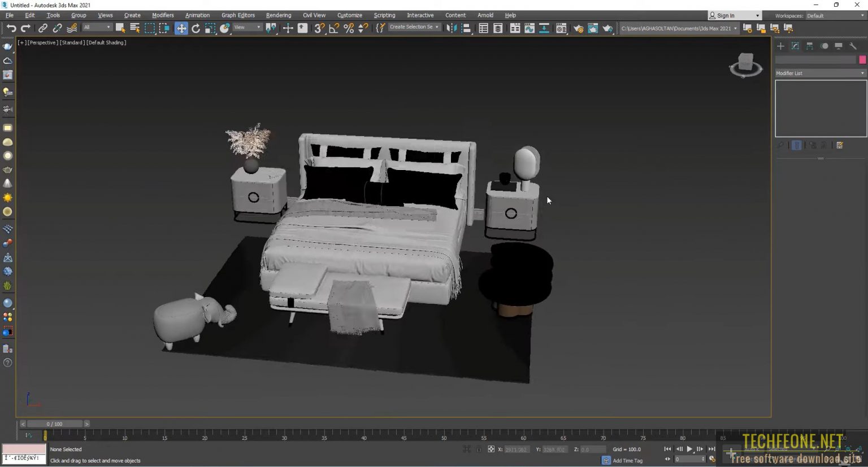
Task: Click the Undo arrow icon
Action: click(11, 28)
